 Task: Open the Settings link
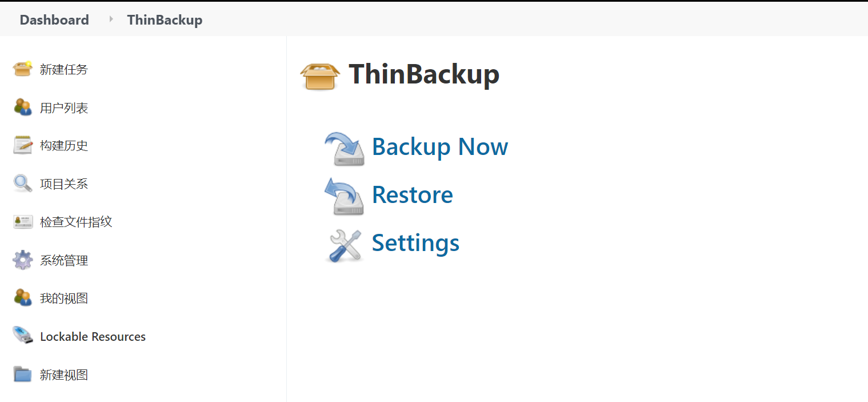[x=416, y=242]
